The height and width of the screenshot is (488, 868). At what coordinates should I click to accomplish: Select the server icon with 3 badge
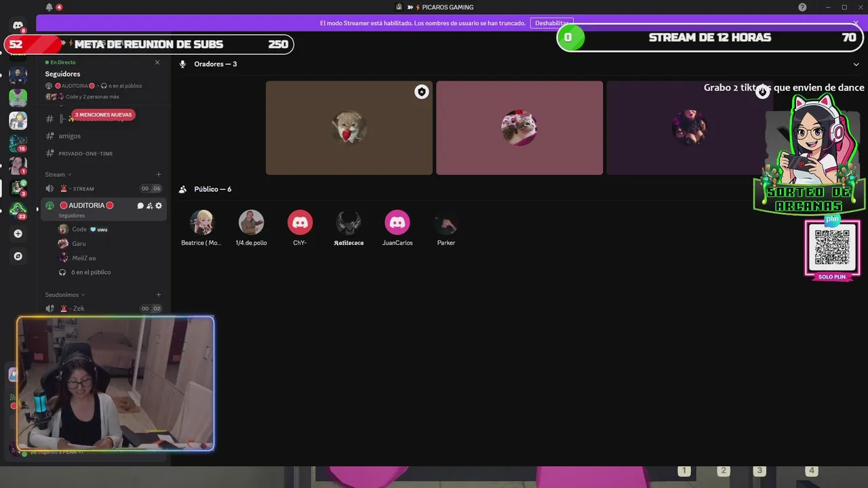[18, 188]
